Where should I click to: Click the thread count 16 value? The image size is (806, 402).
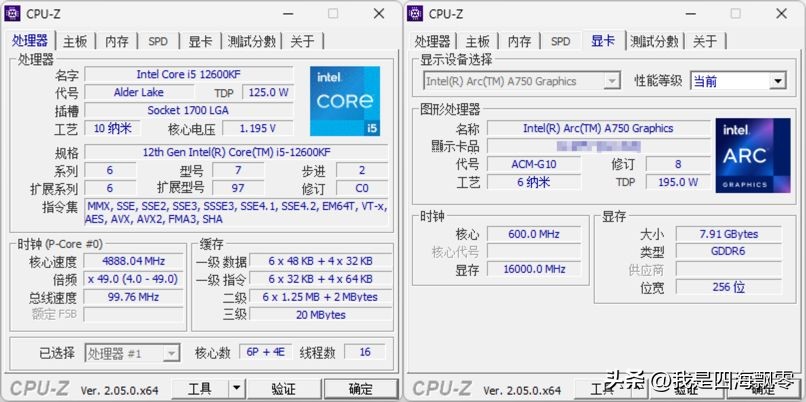[365, 353]
